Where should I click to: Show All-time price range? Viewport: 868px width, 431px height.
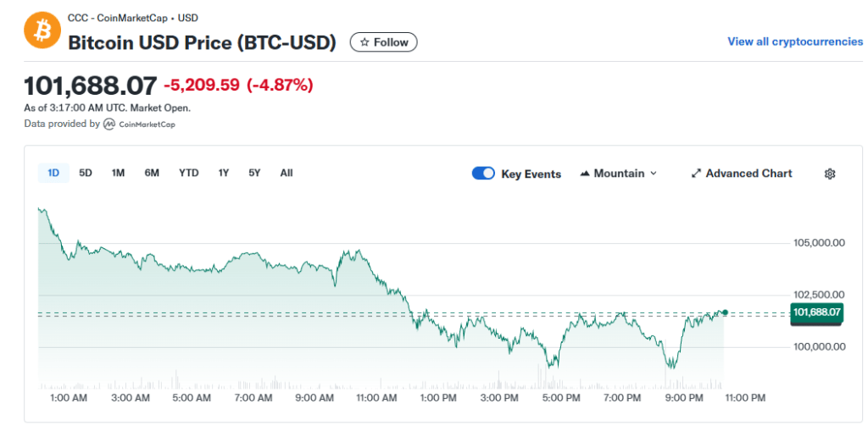point(287,173)
